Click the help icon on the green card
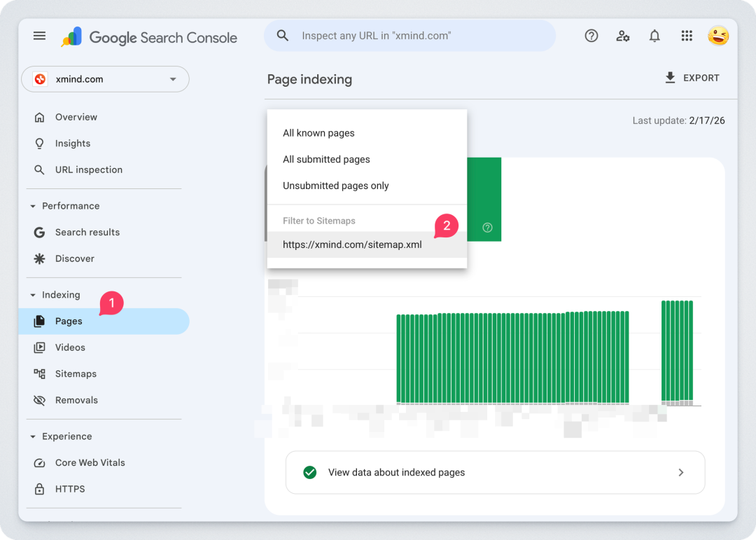Viewport: 756px width, 540px height. tap(487, 228)
